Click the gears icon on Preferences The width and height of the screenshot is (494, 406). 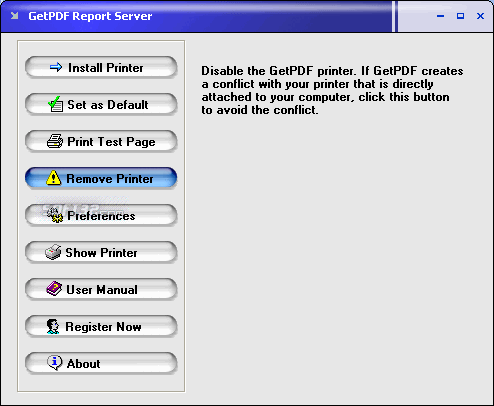coord(55,215)
